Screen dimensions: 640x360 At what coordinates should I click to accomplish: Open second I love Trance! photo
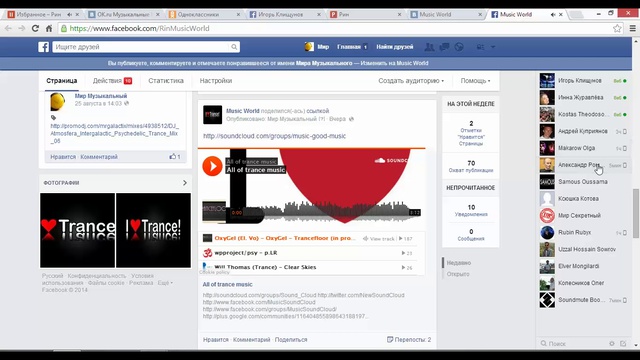click(x=153, y=231)
